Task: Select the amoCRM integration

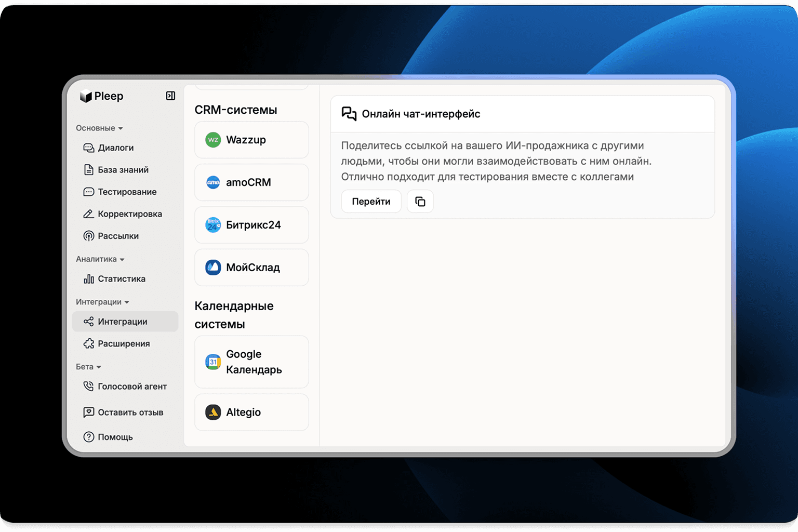Action: pyautogui.click(x=251, y=182)
